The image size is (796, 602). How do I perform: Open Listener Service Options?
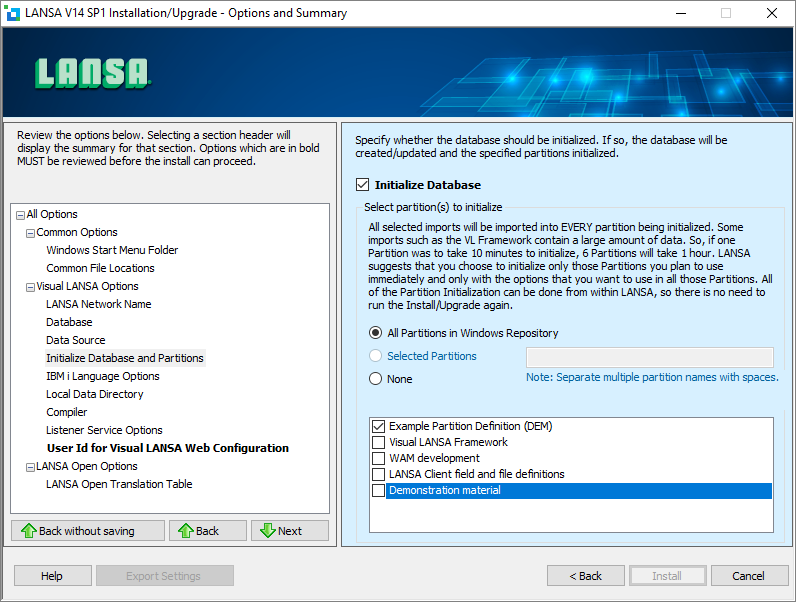coord(104,430)
